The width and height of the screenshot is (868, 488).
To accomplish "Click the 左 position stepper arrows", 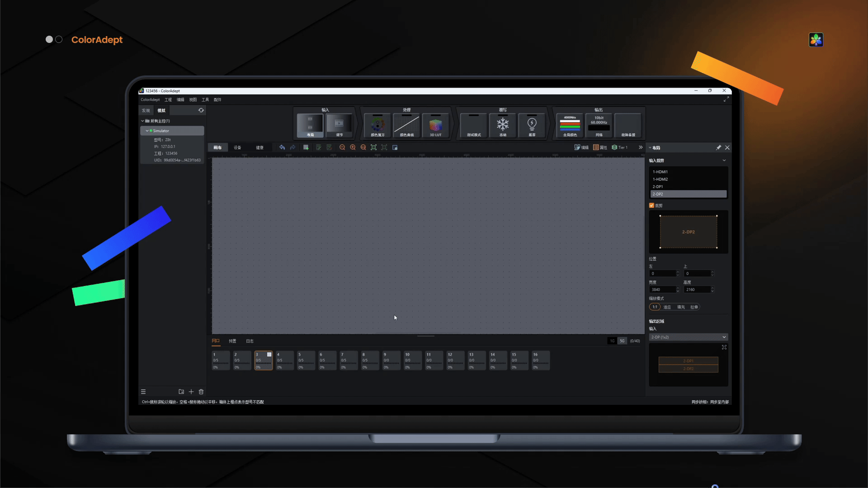I will (677, 273).
